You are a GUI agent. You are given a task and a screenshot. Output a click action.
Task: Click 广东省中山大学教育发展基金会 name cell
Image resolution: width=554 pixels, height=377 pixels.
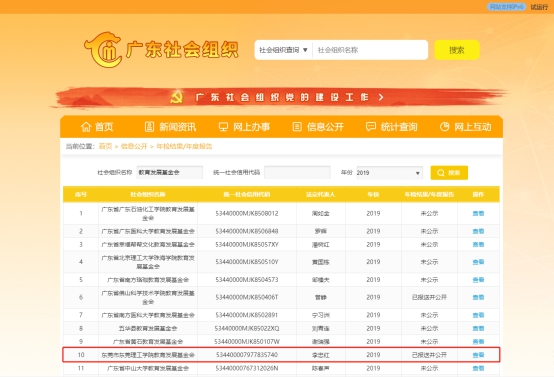point(148,368)
